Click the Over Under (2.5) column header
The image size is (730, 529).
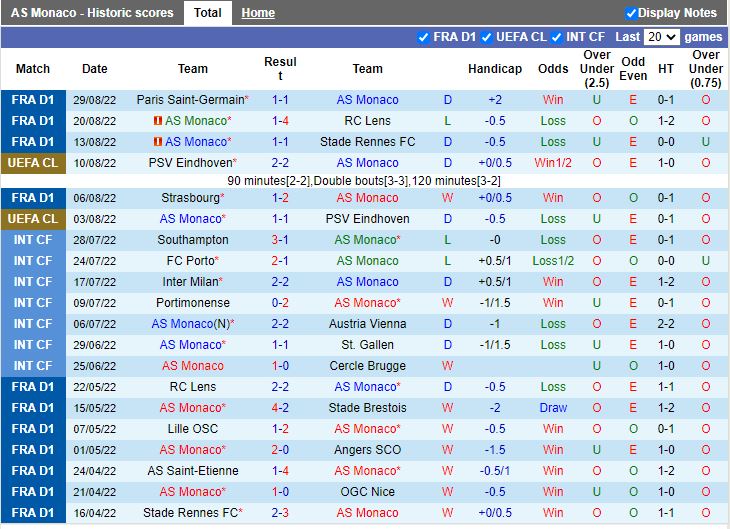(x=597, y=68)
